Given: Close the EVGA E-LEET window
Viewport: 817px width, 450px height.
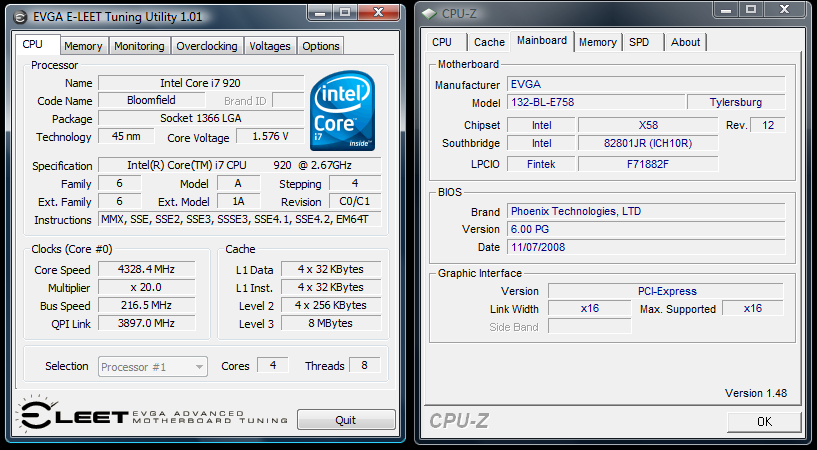Looking at the screenshot, I should point(379,12).
